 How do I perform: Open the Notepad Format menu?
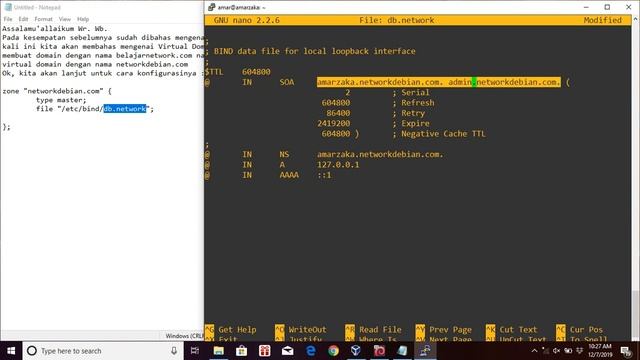pyautogui.click(x=43, y=19)
